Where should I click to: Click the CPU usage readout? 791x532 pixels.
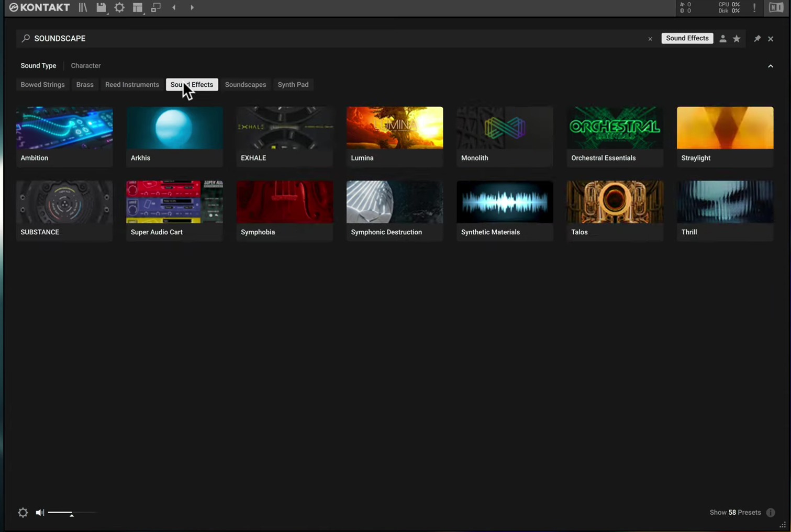coord(729,4)
